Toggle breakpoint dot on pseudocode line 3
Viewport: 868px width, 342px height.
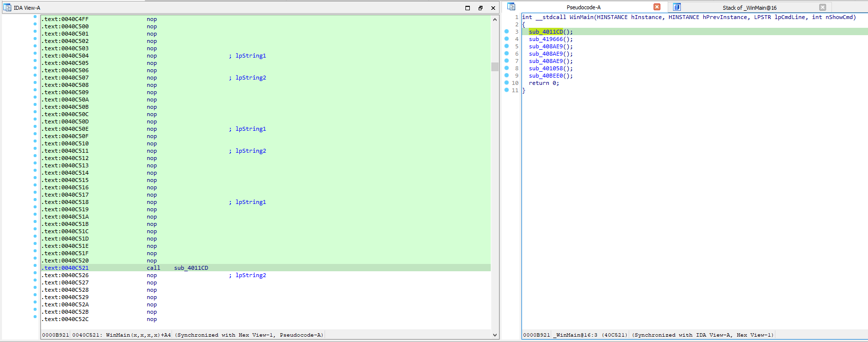506,32
